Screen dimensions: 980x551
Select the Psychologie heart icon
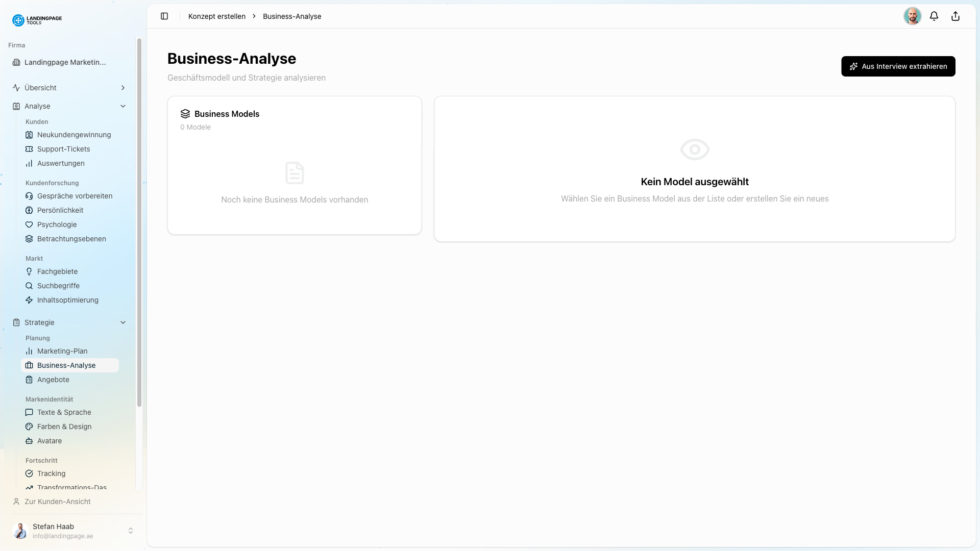[x=29, y=224]
